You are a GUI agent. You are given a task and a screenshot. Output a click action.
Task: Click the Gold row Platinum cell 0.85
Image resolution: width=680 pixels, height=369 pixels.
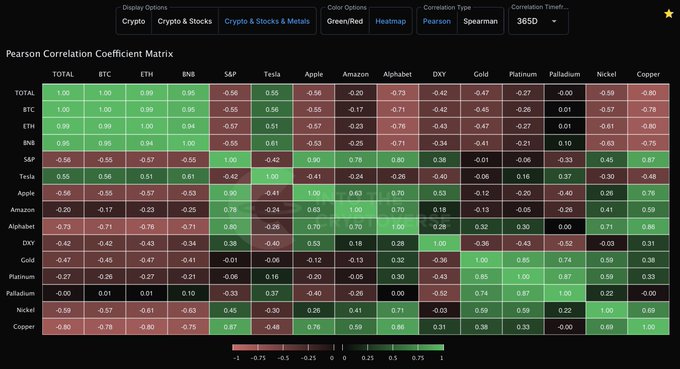point(523,260)
